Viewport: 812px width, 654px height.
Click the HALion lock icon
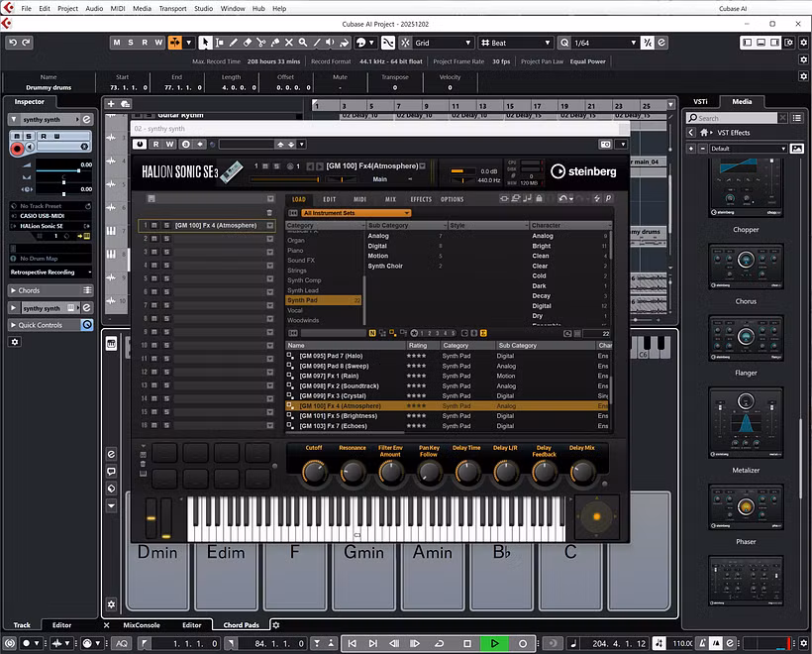[539, 198]
